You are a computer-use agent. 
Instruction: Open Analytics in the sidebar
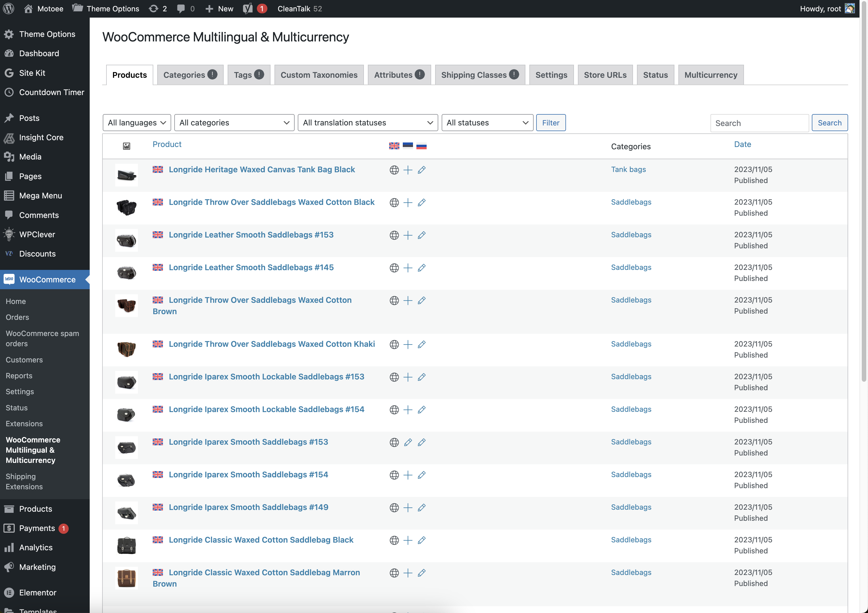45,547
